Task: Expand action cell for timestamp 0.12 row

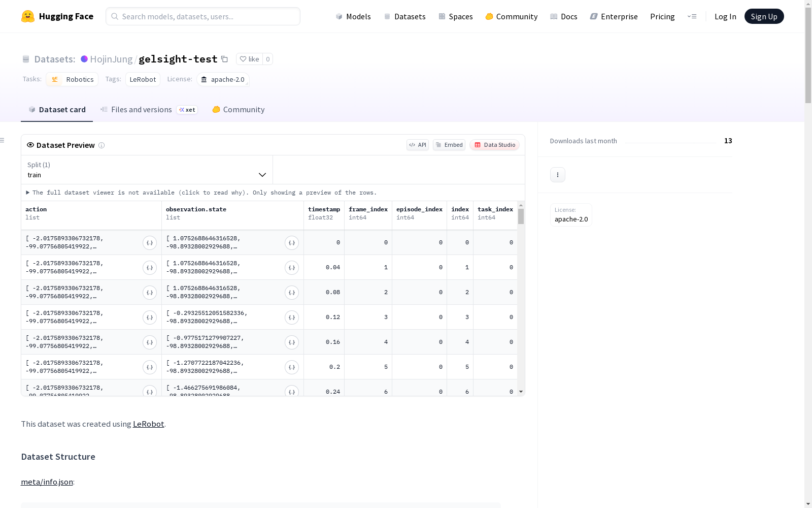Action: point(150,317)
